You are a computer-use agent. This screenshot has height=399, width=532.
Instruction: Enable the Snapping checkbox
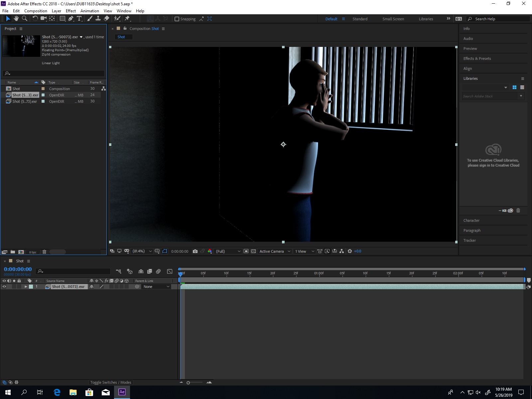point(177,19)
